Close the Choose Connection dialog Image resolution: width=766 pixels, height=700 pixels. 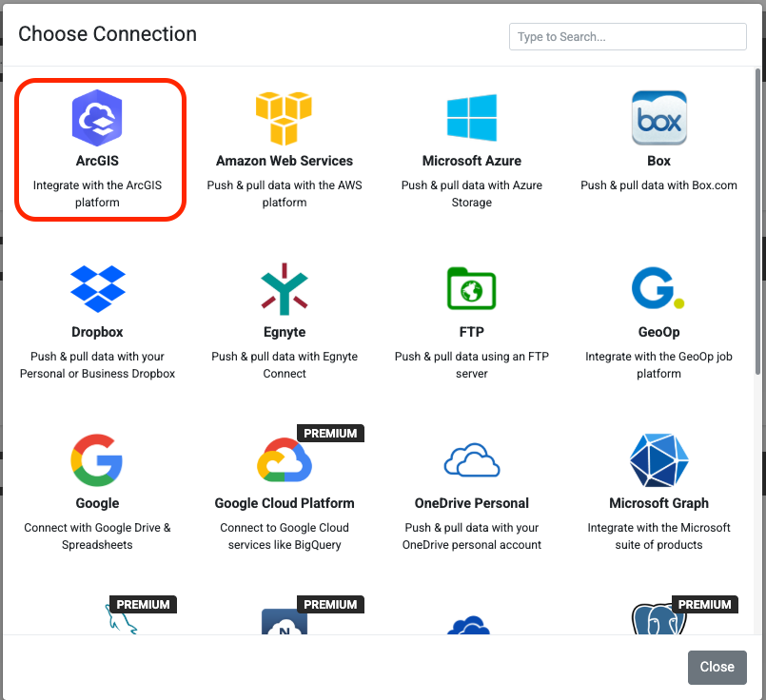tap(717, 667)
